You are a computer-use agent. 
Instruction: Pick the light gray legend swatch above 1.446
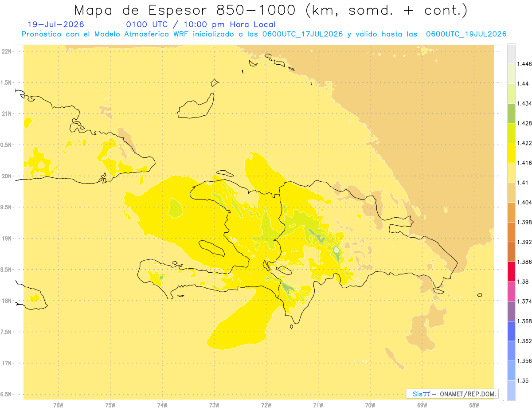pyautogui.click(x=511, y=54)
